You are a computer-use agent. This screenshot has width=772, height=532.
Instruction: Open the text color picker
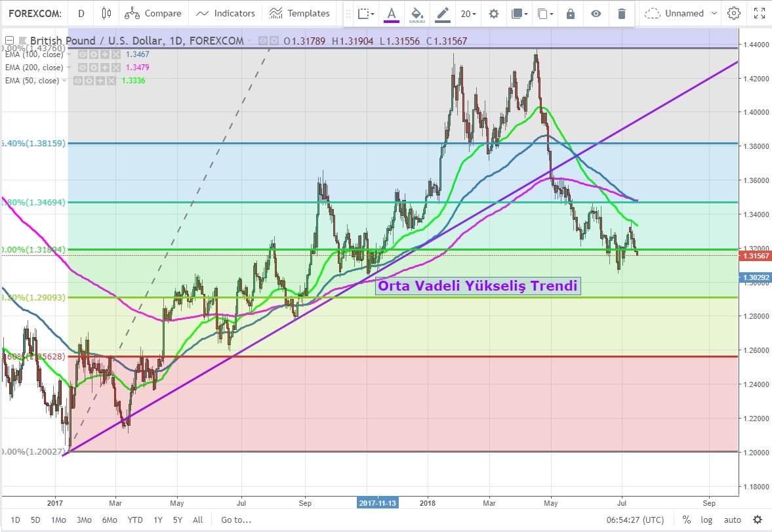[392, 13]
